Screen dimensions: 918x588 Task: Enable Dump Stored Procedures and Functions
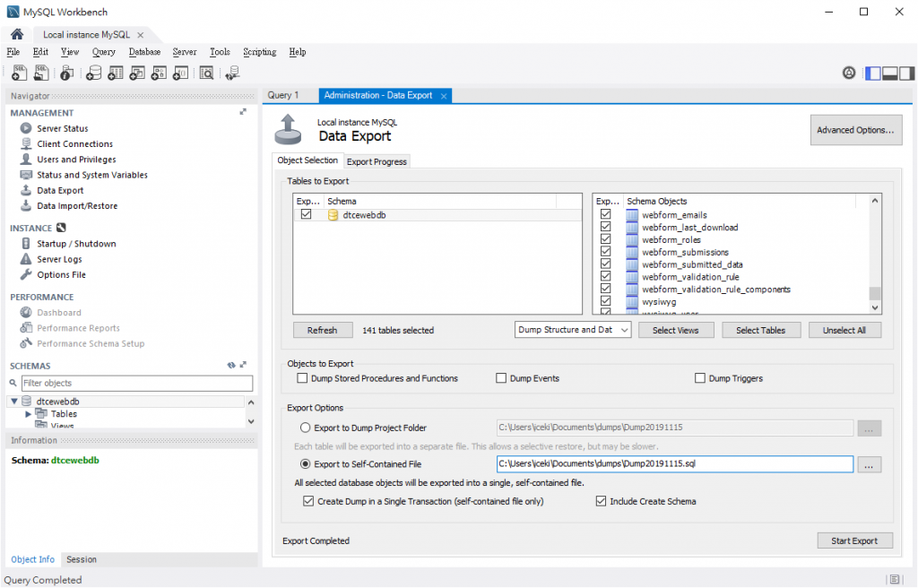pos(302,378)
